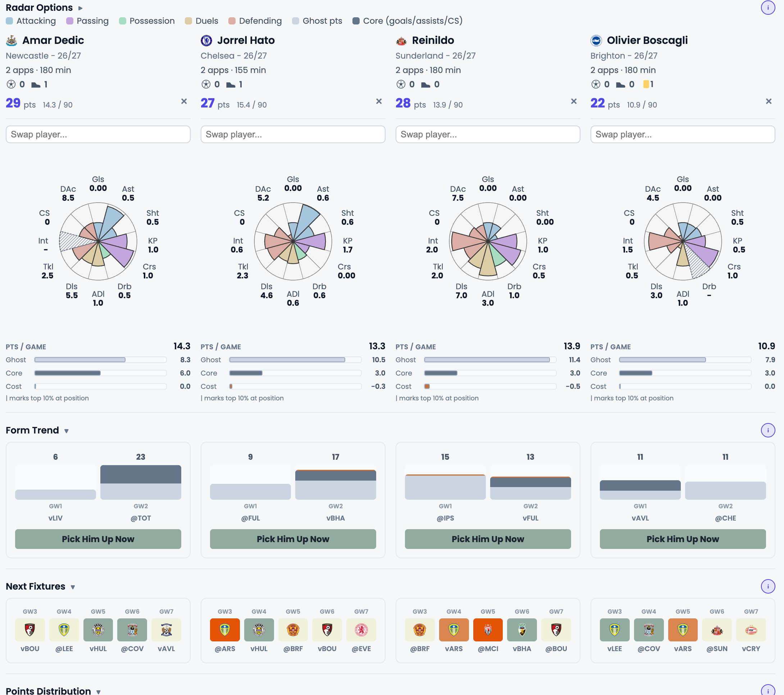The width and height of the screenshot is (784, 695).
Task: Click Man City GW5 fixture badge for Reinildo
Action: pos(488,630)
